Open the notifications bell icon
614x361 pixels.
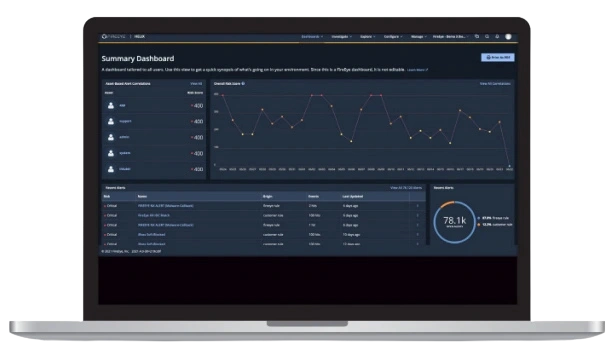coord(497,36)
